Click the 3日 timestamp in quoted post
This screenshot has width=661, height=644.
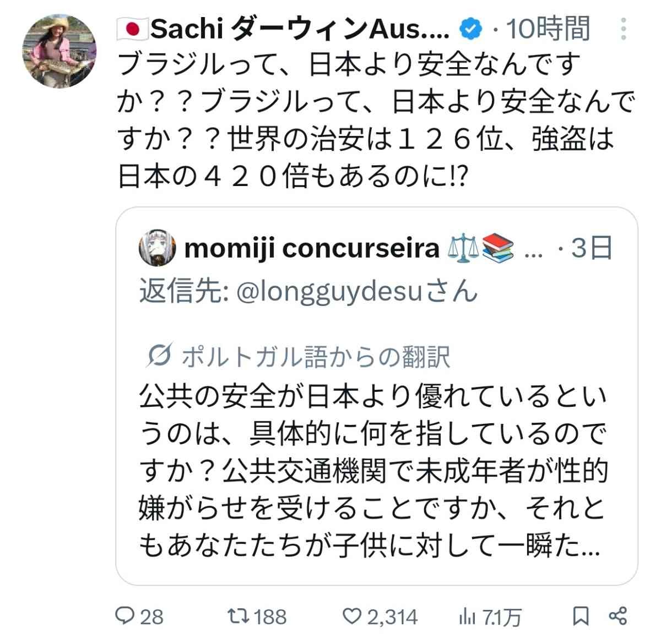point(592,249)
